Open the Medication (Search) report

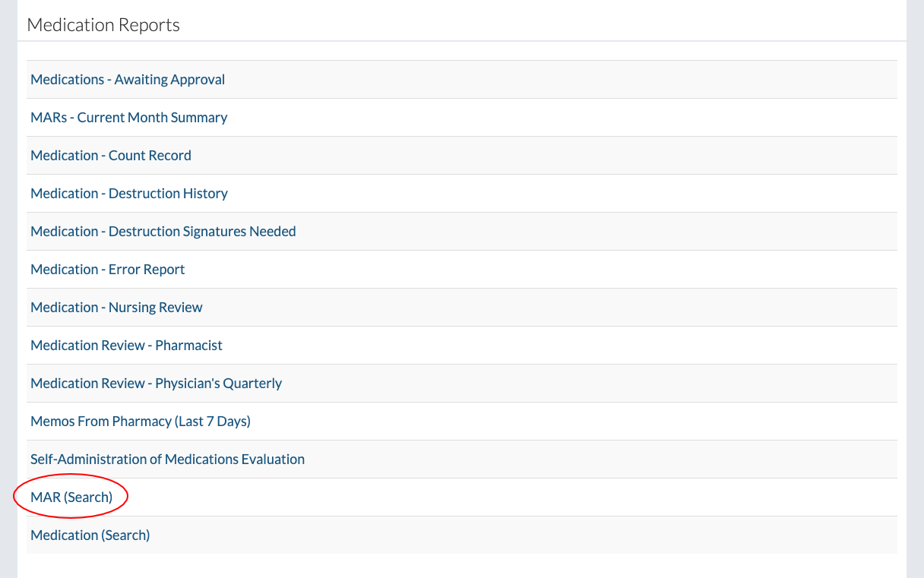coord(90,535)
